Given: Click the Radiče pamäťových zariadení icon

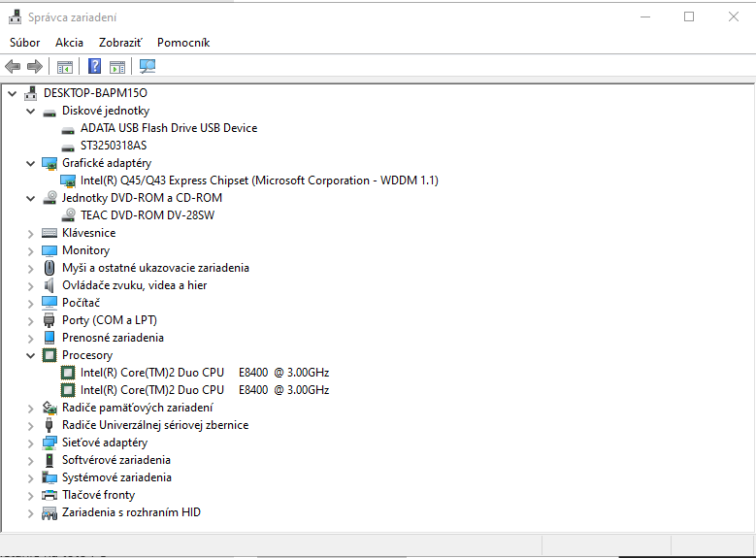Looking at the screenshot, I should click(49, 408).
